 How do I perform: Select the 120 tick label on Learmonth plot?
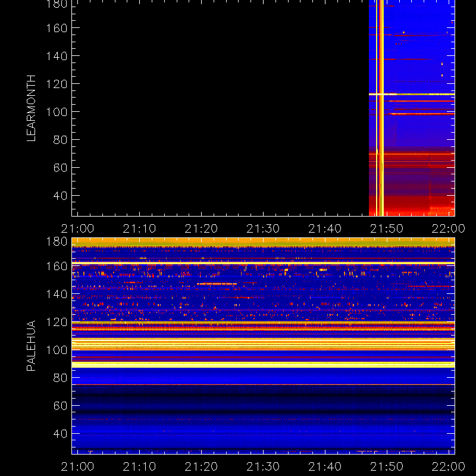[57, 84]
